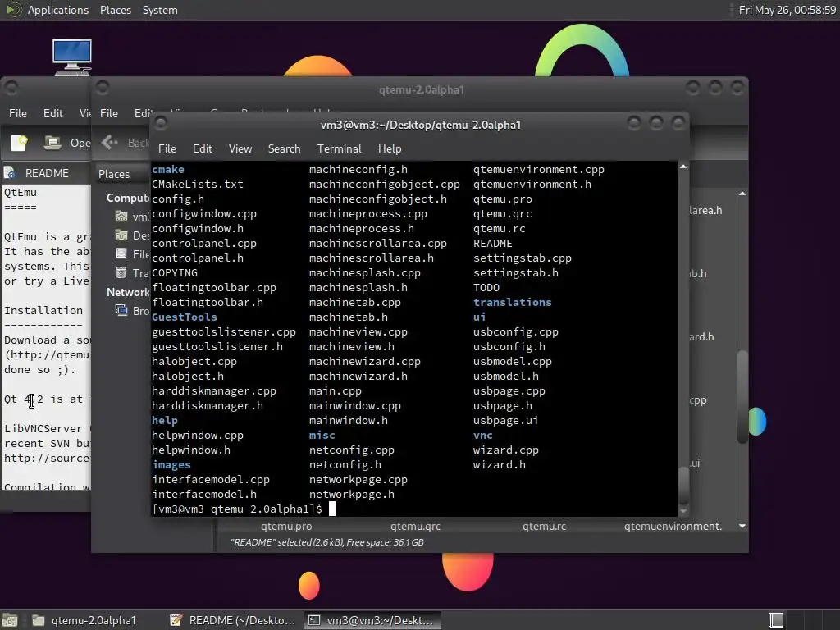This screenshot has height=630, width=840.
Task: Click the clock in the top panel
Action: (x=787, y=10)
